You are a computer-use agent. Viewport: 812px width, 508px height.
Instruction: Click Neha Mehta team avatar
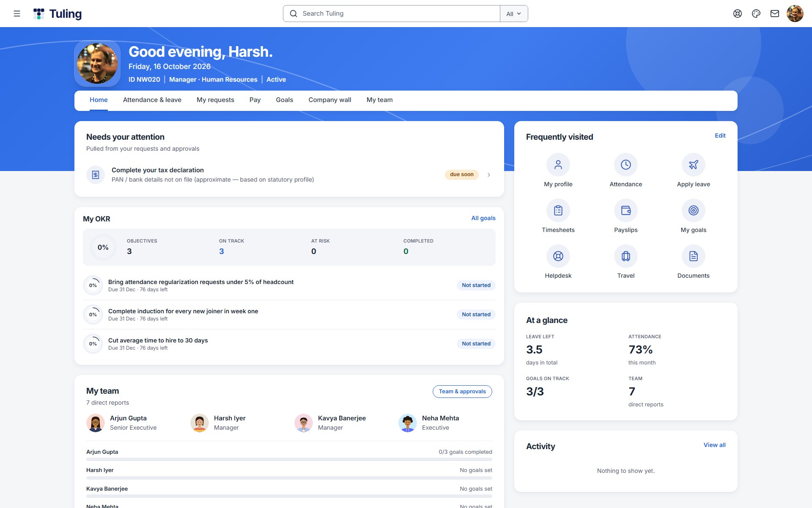tap(408, 423)
